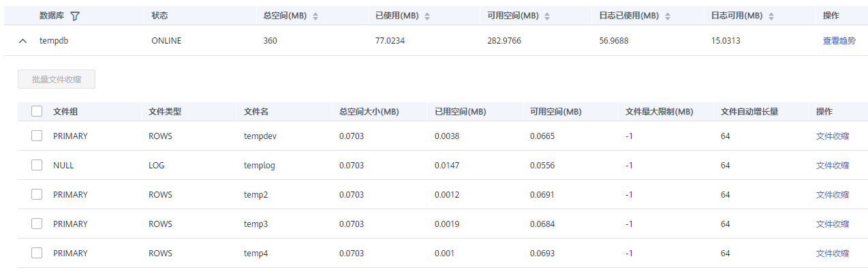Sort by 日志已使用(MB) column arrows
Image resolution: width=868 pixels, height=274 pixels.
667,16
